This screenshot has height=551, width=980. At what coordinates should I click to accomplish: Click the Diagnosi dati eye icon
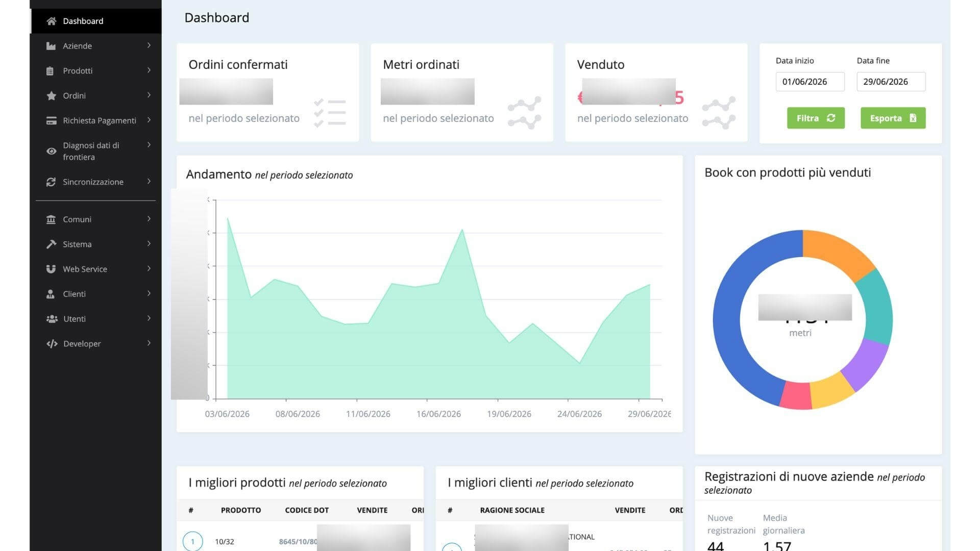coord(51,151)
